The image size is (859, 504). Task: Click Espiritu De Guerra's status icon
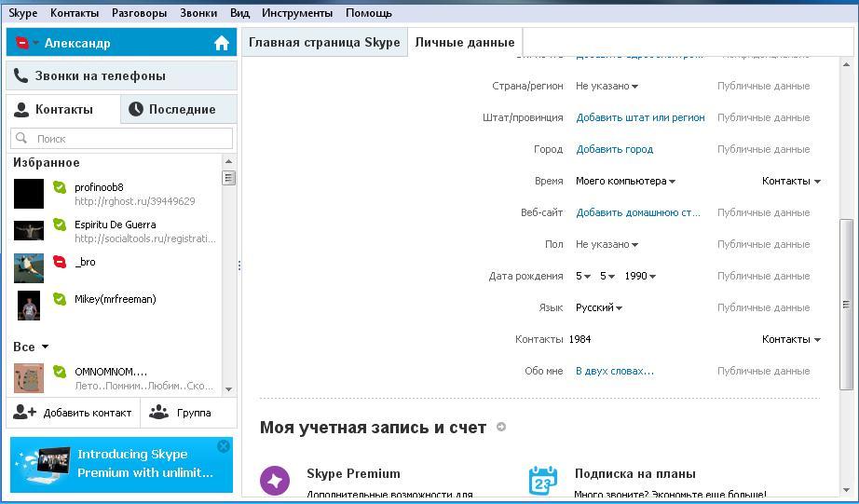tap(60, 225)
